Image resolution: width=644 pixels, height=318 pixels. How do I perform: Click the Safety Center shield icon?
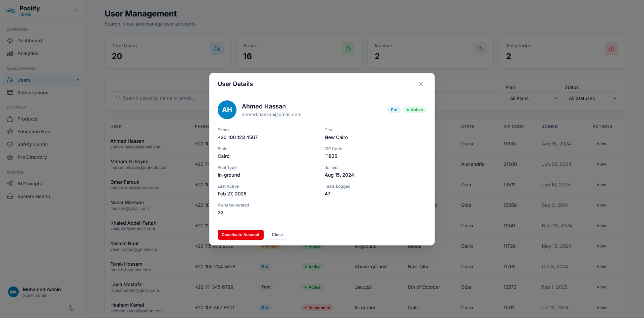10,144
